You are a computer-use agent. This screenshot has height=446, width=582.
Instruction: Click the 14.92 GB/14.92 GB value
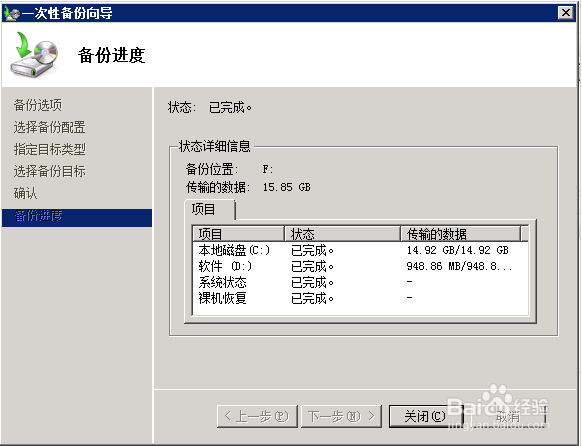457,250
